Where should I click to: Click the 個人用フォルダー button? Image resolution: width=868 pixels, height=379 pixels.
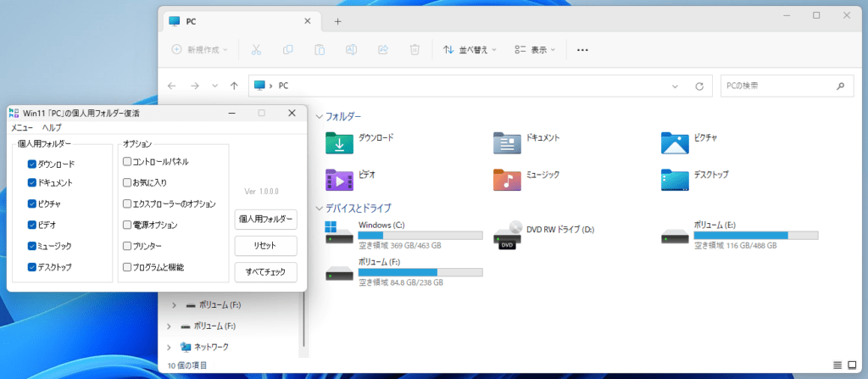[x=265, y=219]
